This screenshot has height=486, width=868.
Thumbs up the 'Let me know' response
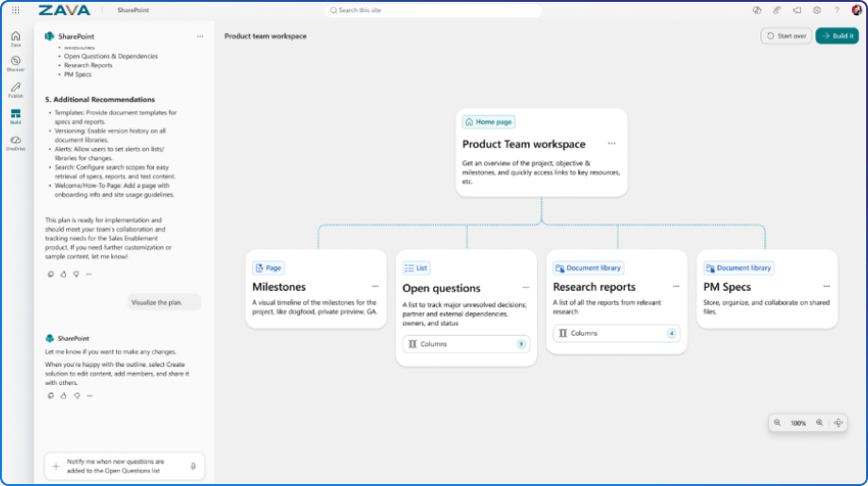click(63, 395)
